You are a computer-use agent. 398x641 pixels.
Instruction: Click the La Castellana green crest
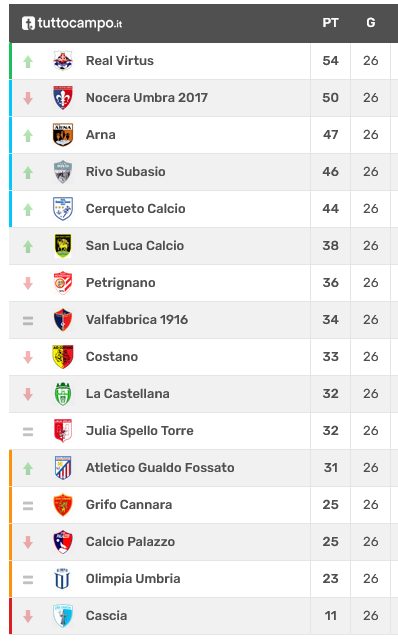coord(63,394)
